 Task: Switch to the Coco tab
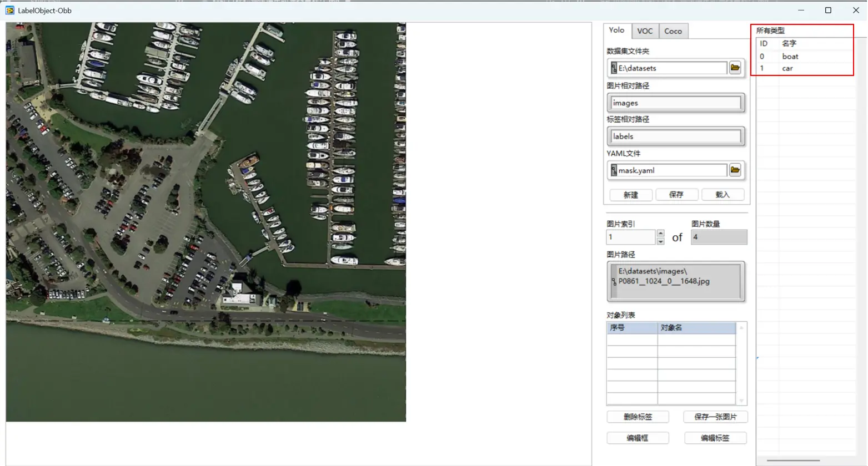point(673,31)
